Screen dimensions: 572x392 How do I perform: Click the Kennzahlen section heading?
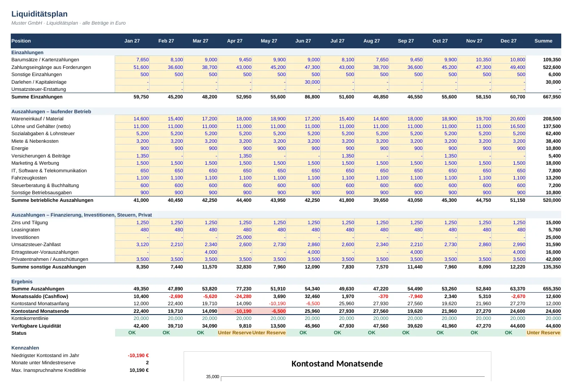[x=25, y=348]
